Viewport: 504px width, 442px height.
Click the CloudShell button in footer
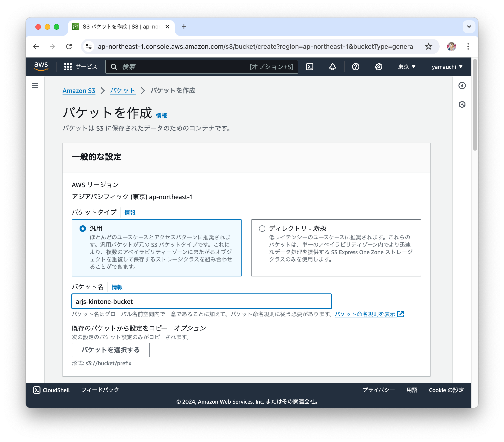[52, 390]
